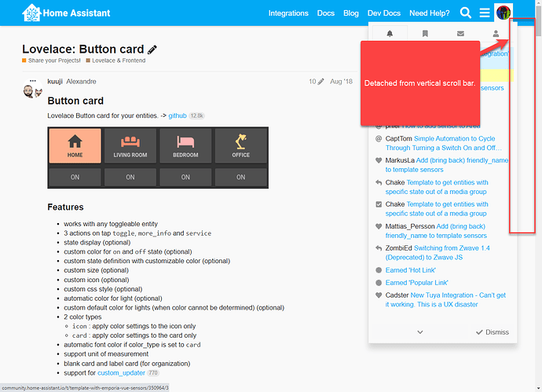This screenshot has height=392, width=542.
Task: Click the Aug '18 post date
Action: tap(341, 82)
